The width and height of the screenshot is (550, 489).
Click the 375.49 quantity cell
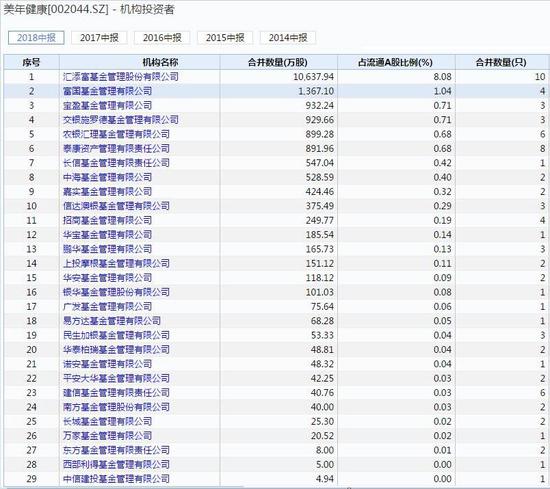tap(320, 206)
